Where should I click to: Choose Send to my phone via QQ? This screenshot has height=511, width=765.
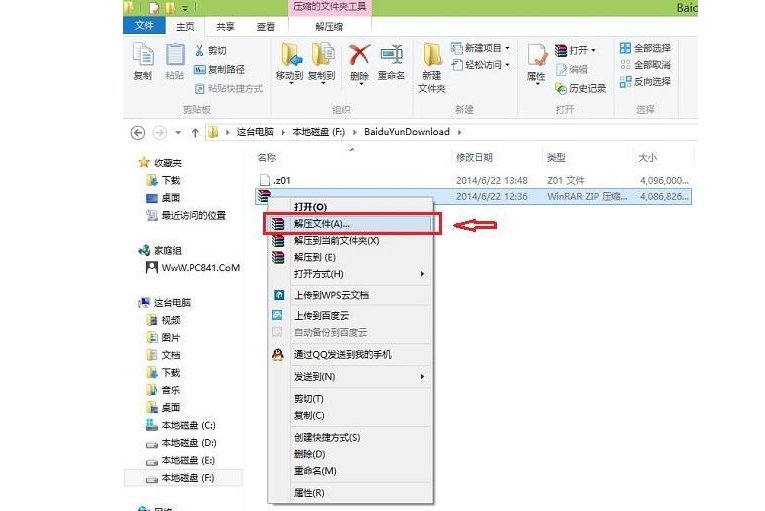coord(349,354)
